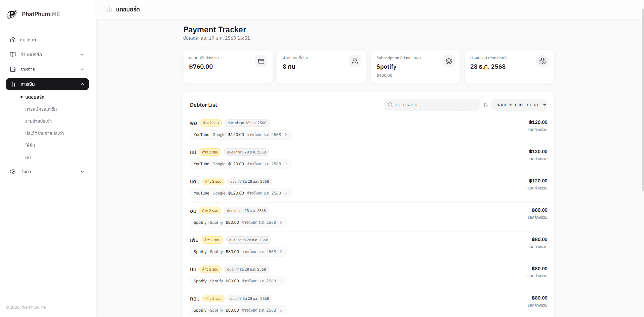
Task: Expand the อ่านหนังสือ sidebar menu
Action: (x=82, y=55)
